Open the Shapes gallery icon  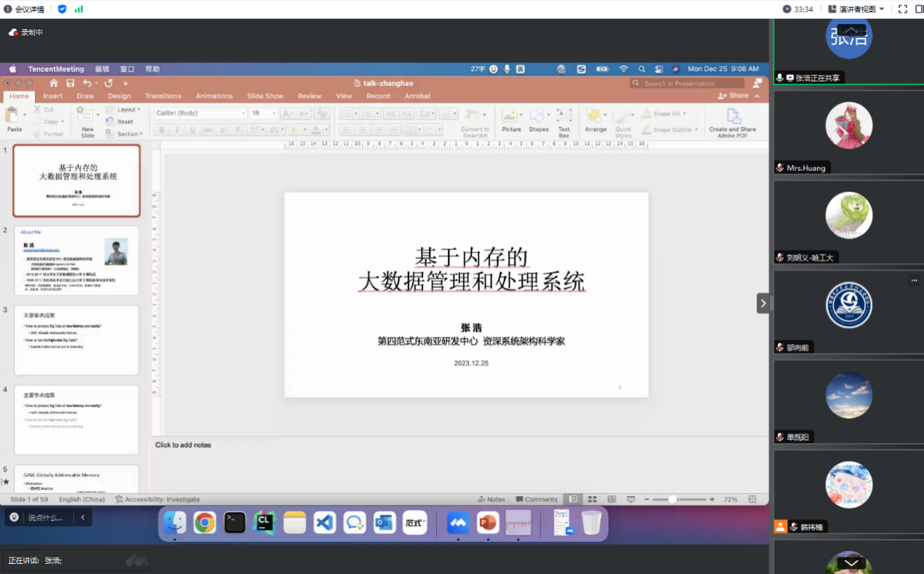[x=538, y=117]
